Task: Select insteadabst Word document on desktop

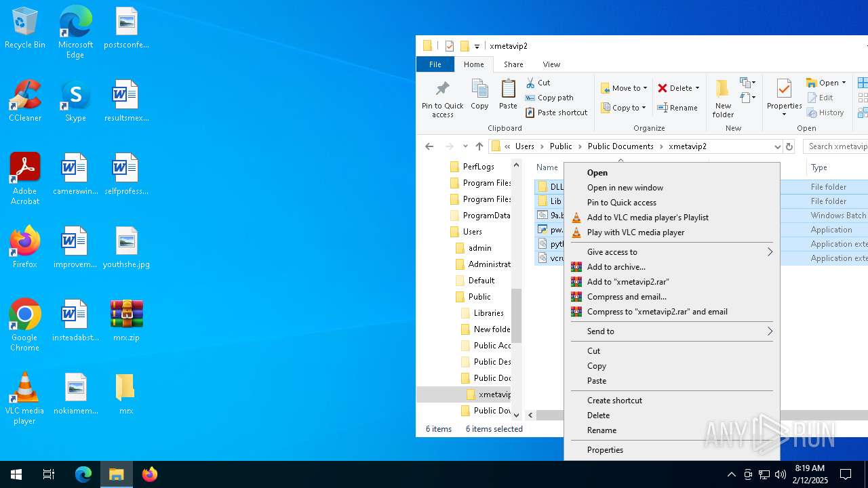Action: [x=75, y=321]
